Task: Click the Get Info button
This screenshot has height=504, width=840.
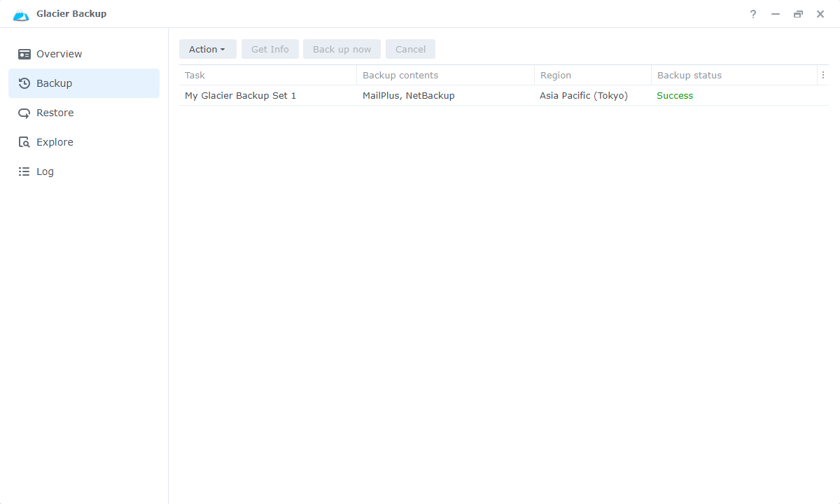Action: 269,49
